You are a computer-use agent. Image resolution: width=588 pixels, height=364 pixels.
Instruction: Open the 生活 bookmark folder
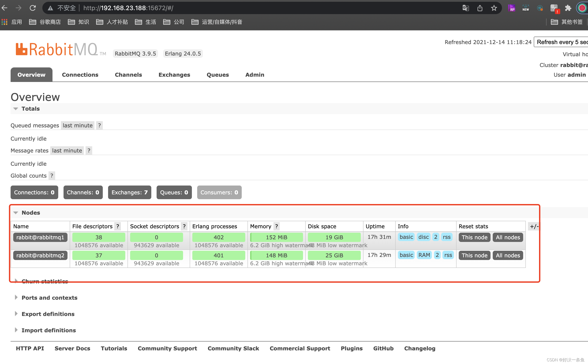[145, 22]
